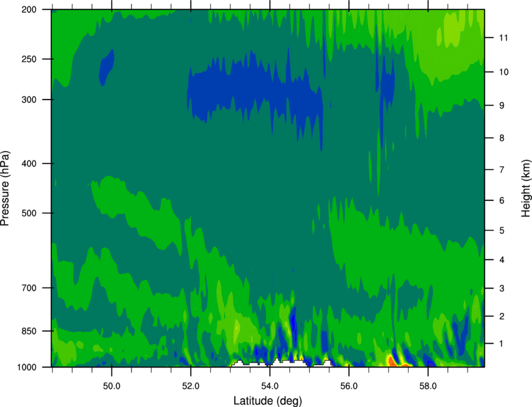Click the 1000 pressure tick label
This screenshot has height=407, width=532.
point(27,368)
